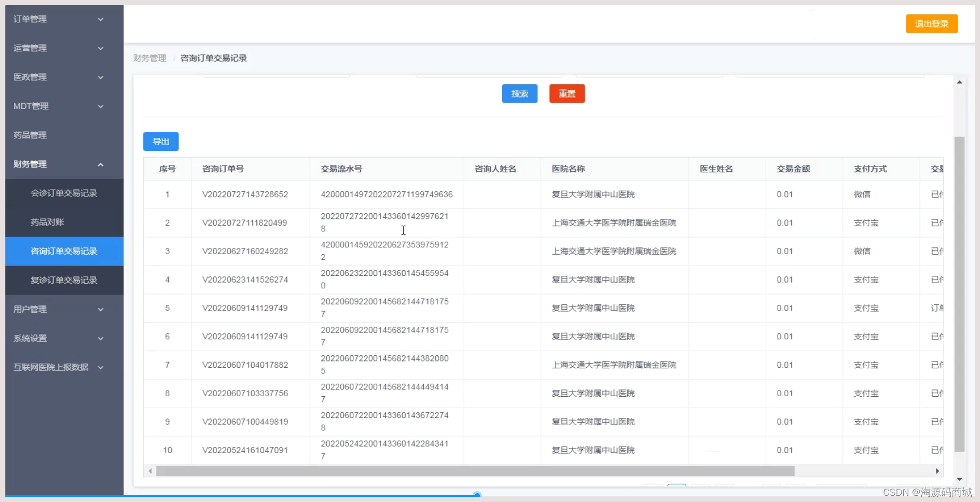Expand the 互联网医院上报数据 section
This screenshot has width=980, height=502.
(x=57, y=367)
